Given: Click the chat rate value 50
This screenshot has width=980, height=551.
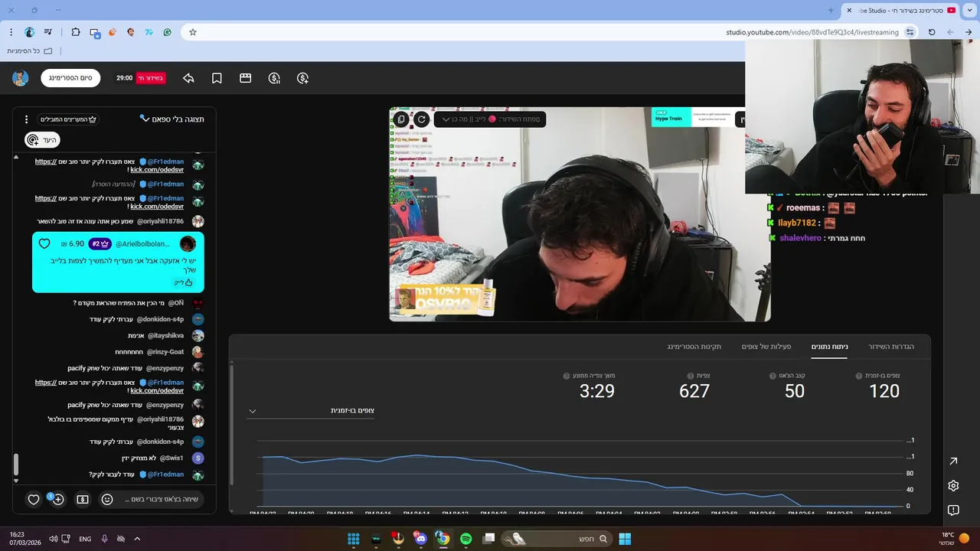Looking at the screenshot, I should coord(795,391).
